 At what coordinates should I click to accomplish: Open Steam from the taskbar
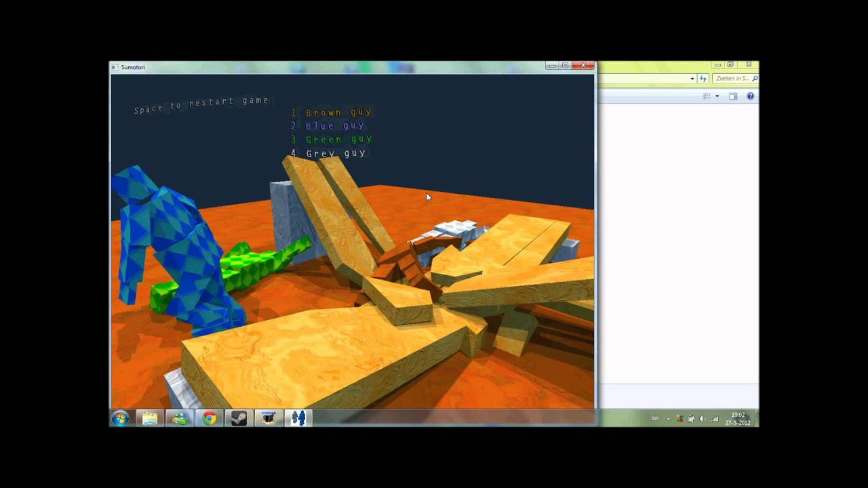[239, 419]
